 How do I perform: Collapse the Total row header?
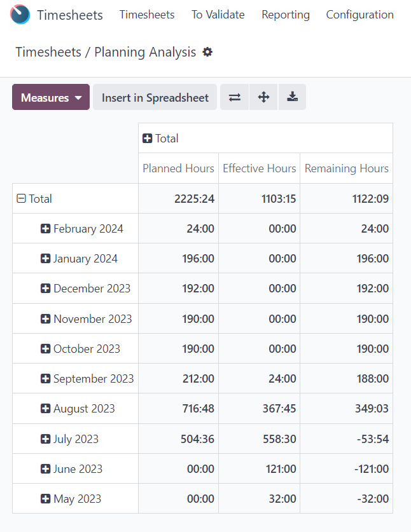34,199
